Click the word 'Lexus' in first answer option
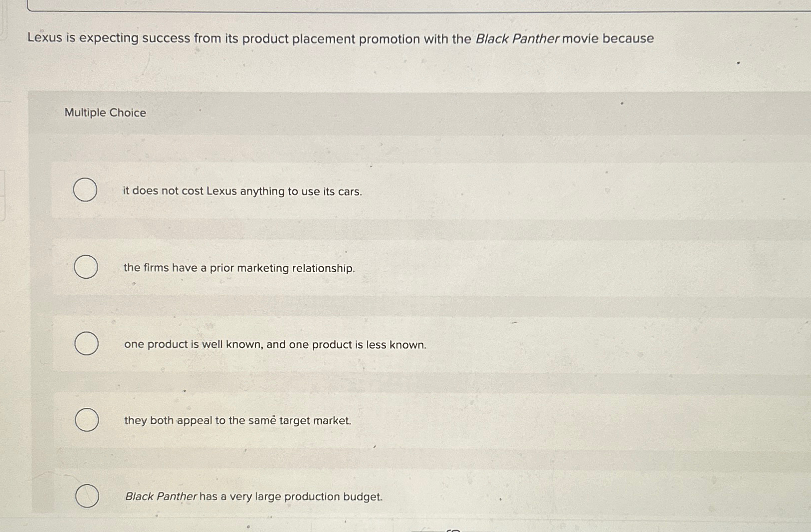This screenshot has width=811, height=532. (x=221, y=191)
